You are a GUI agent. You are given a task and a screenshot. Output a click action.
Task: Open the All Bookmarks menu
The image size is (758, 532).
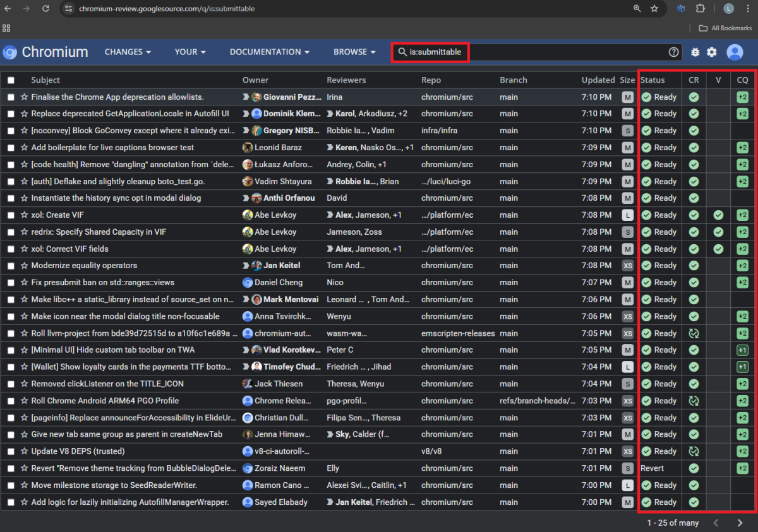tap(725, 28)
